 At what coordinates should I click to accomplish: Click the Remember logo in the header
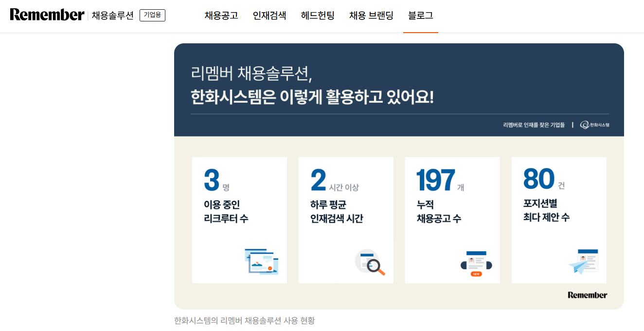pos(47,15)
